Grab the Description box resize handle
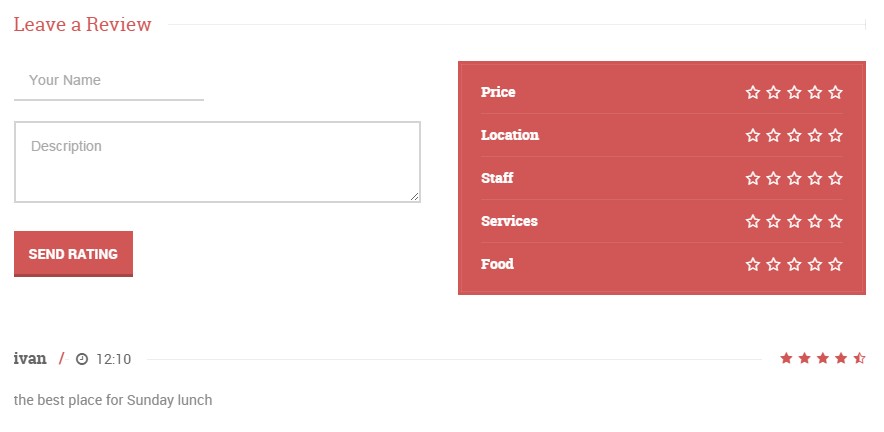 414,196
